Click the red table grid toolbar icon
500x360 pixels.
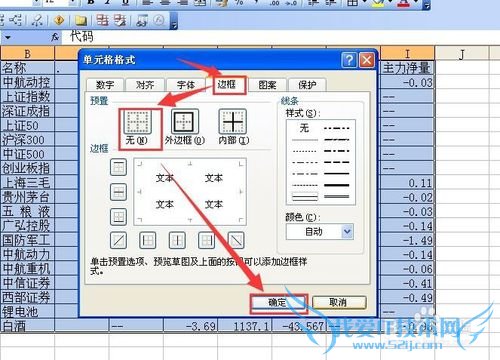click(103, 20)
